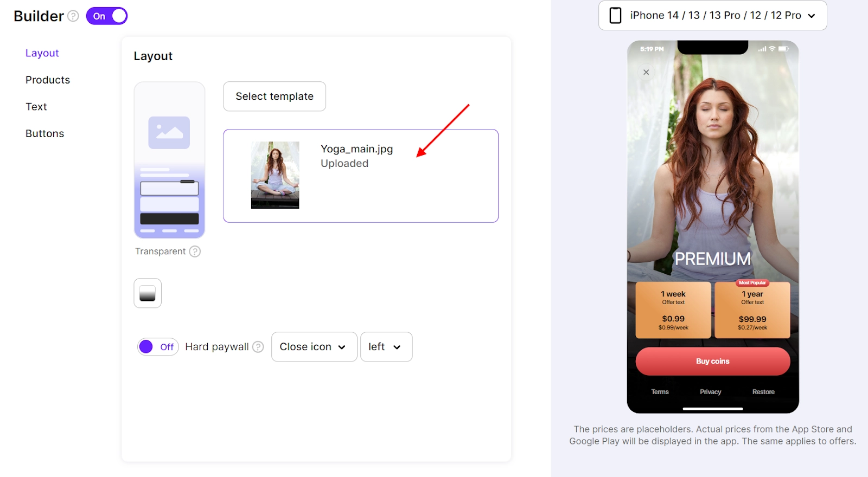Switch to the Text section

pos(36,107)
